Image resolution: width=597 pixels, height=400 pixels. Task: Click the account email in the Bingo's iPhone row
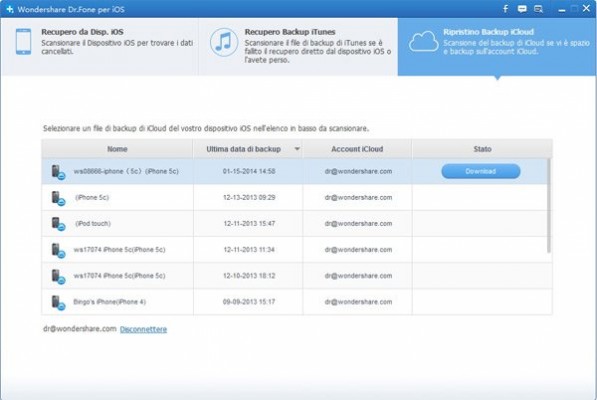pos(358,302)
